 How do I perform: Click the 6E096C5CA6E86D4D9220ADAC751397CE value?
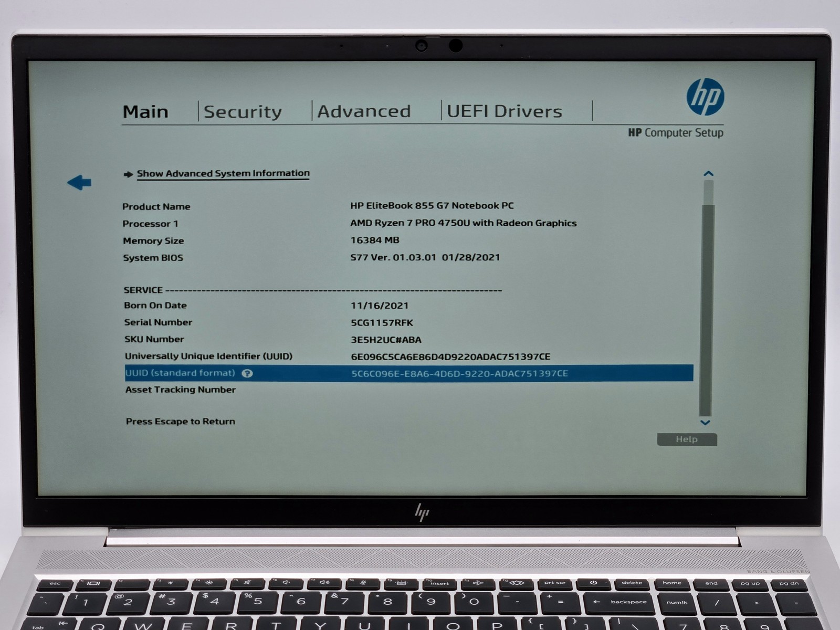coord(450,356)
